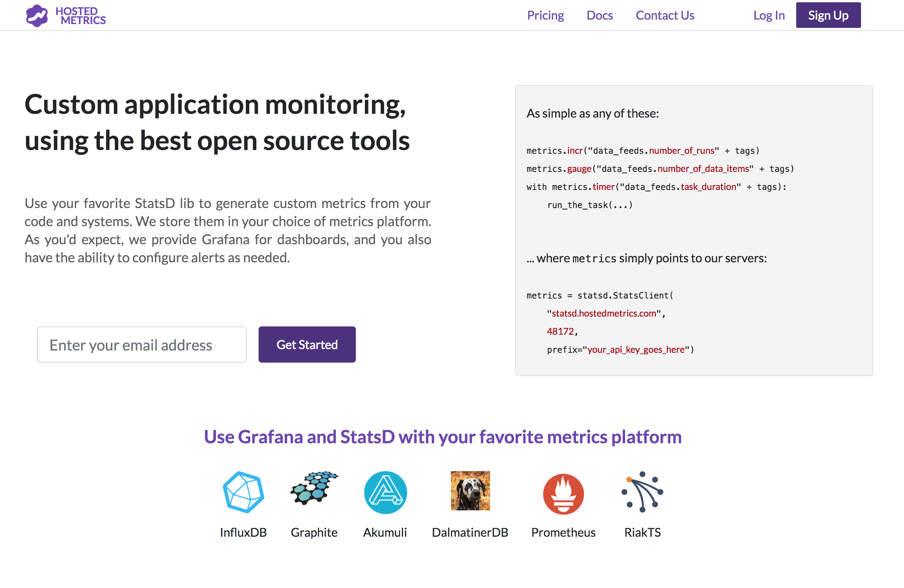904x588 pixels.
Task: Click the RiakTS scatter icon
Action: (642, 492)
